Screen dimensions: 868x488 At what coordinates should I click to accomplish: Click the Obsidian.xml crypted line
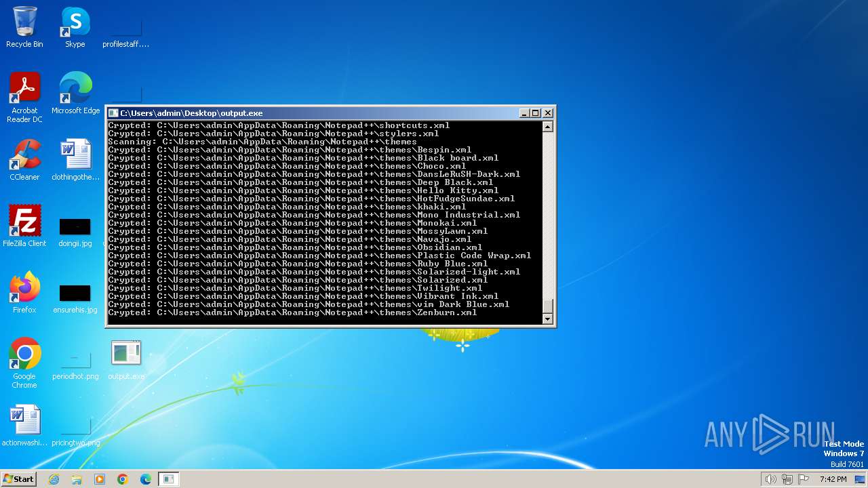coord(295,247)
